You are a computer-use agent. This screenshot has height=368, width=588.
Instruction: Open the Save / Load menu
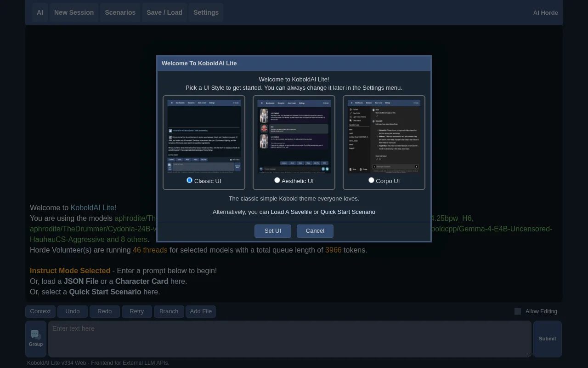(x=164, y=12)
